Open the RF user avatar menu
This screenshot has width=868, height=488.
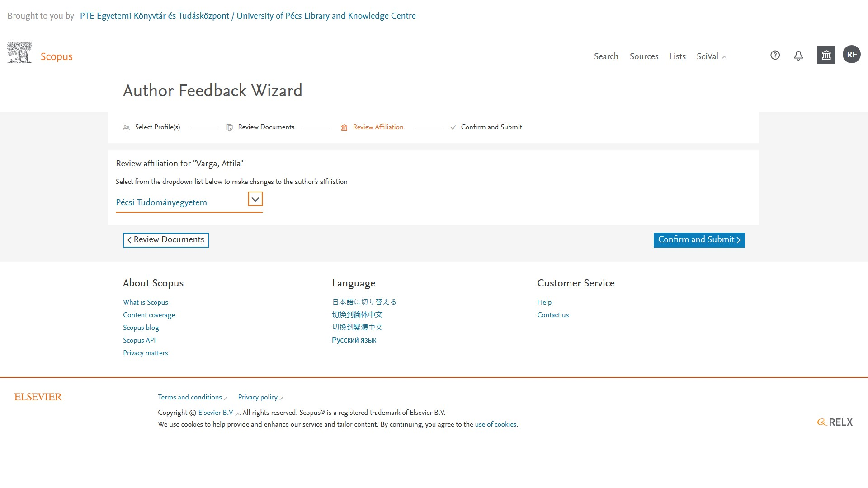(x=851, y=55)
